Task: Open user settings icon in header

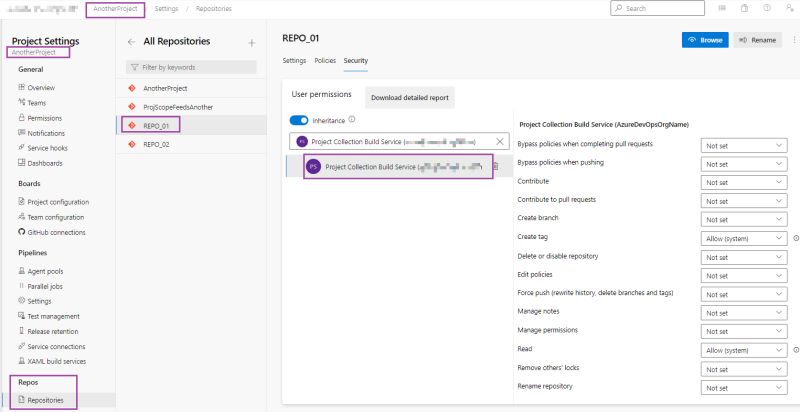Action: tap(789, 8)
